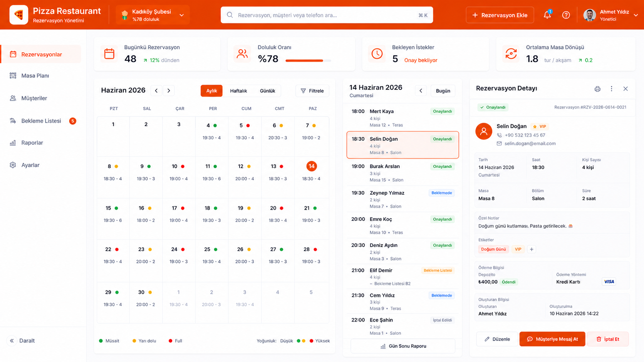
Task: Jump to today with Bugün button
Action: [443, 91]
